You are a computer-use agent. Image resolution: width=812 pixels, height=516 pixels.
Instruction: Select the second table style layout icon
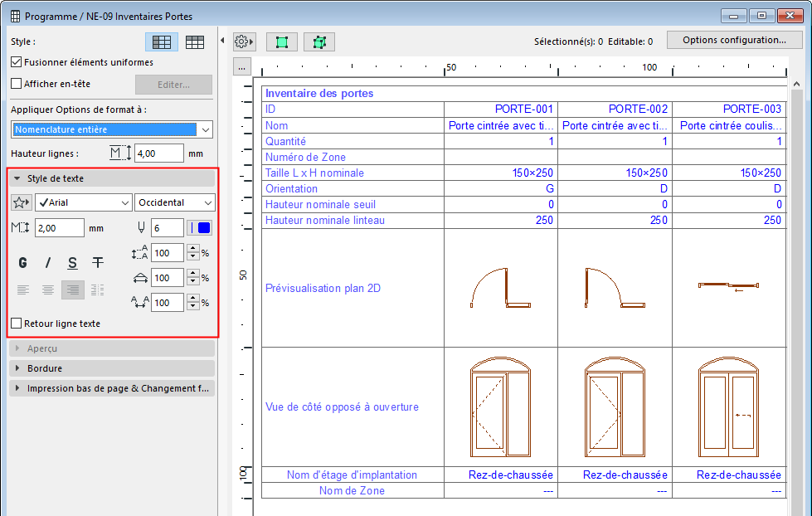[x=195, y=42]
